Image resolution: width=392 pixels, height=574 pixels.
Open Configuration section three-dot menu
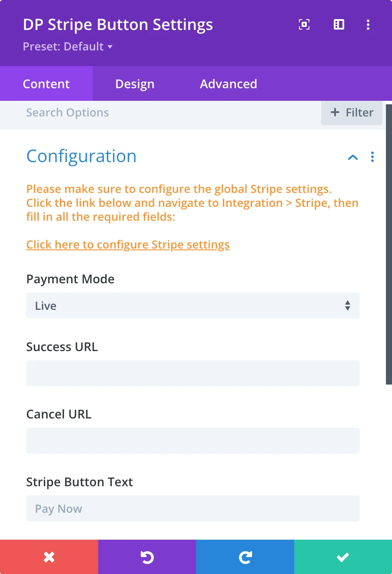pyautogui.click(x=372, y=157)
